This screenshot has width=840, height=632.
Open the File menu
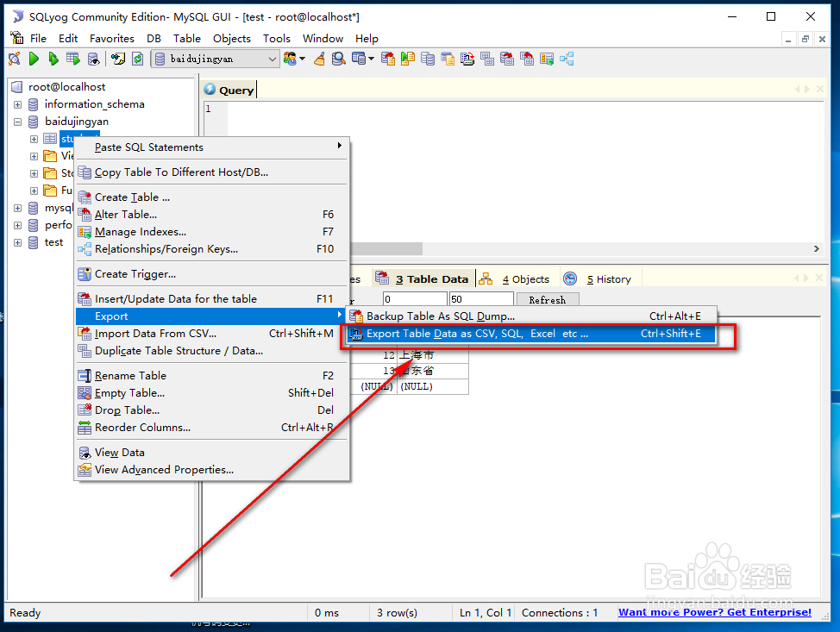pyautogui.click(x=38, y=39)
